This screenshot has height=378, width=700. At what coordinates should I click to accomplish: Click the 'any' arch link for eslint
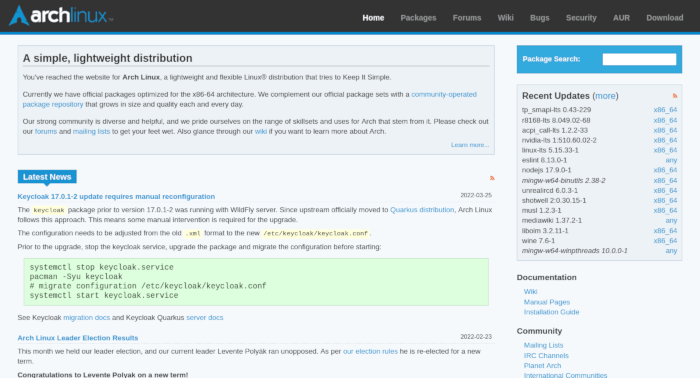[x=671, y=160]
